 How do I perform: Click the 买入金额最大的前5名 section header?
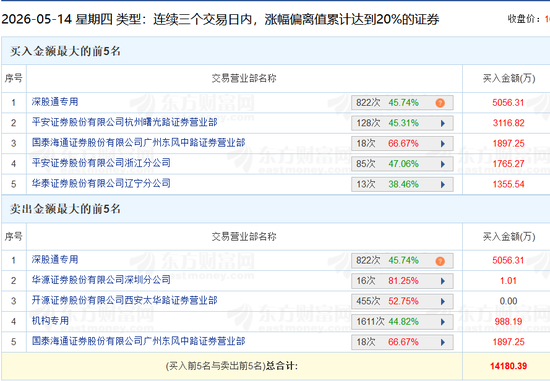[65, 51]
